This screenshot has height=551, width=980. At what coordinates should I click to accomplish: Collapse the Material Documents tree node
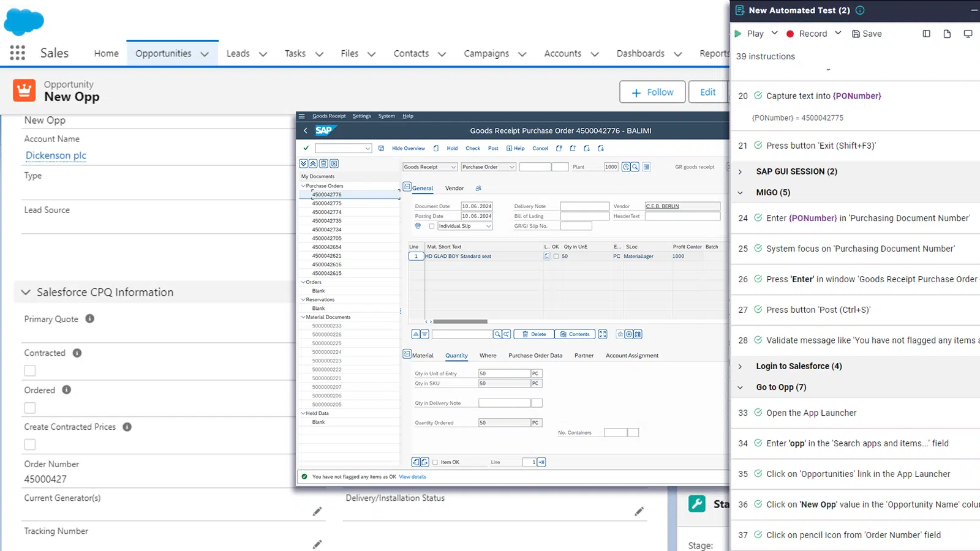(x=303, y=317)
